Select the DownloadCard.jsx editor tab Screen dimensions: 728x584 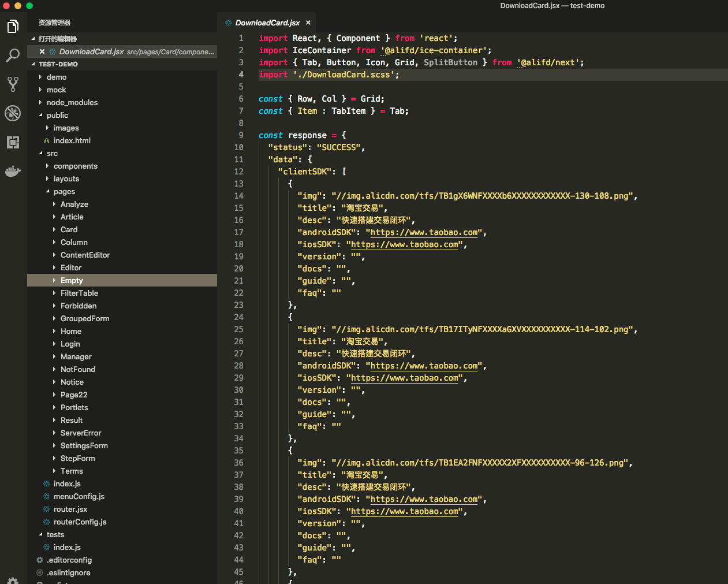[x=267, y=23]
